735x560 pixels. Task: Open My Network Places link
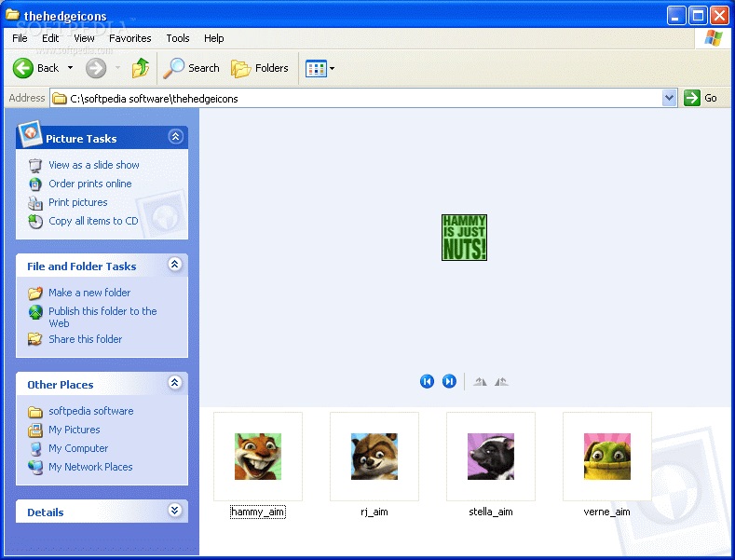90,467
